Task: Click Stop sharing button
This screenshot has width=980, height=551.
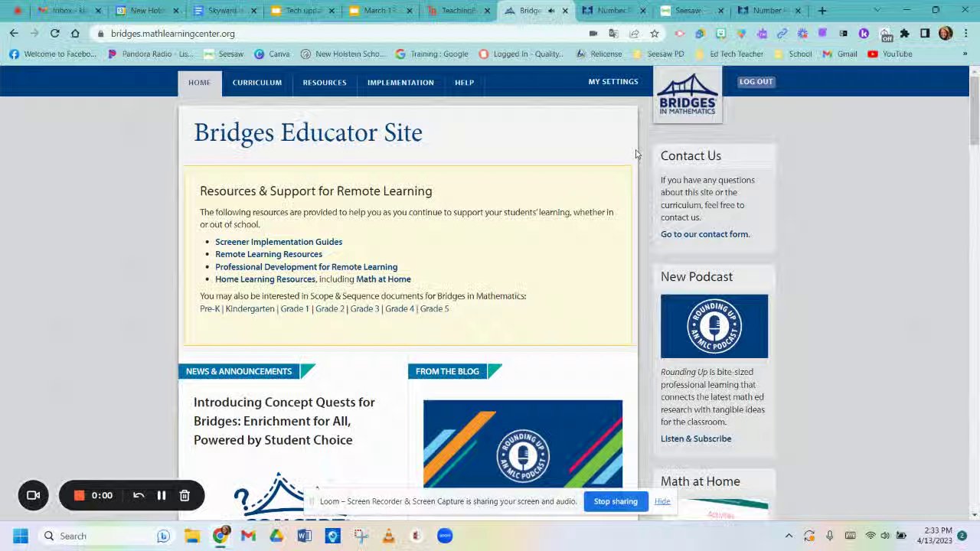Action: [616, 501]
